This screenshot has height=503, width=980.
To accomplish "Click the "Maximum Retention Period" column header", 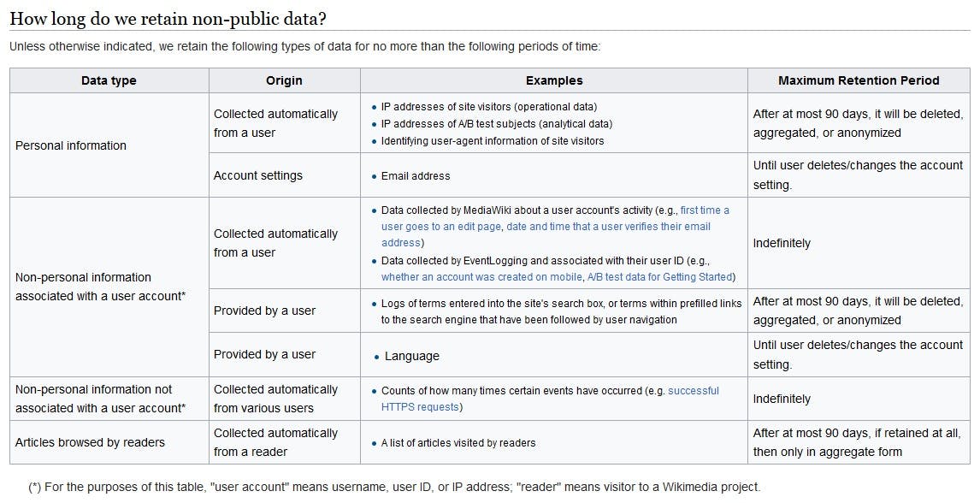I will 858,80.
